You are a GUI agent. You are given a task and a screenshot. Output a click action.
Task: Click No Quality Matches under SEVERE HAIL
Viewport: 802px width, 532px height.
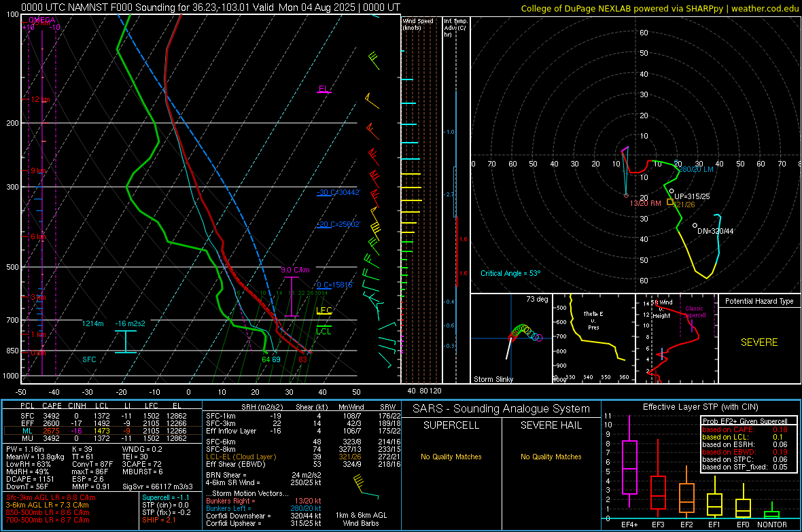[x=551, y=457]
